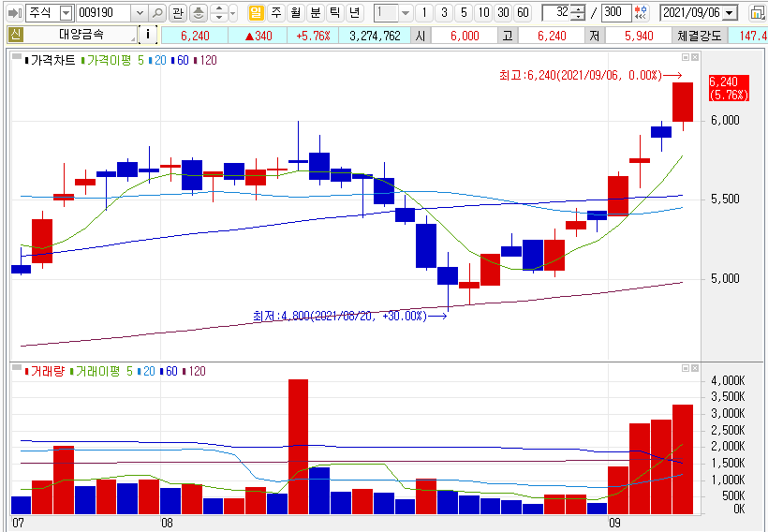
Task: Click the open price 6,000
Action: [465, 36]
